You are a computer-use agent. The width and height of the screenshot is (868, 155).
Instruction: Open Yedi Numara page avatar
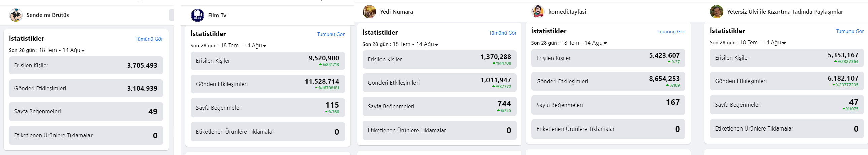tap(369, 12)
